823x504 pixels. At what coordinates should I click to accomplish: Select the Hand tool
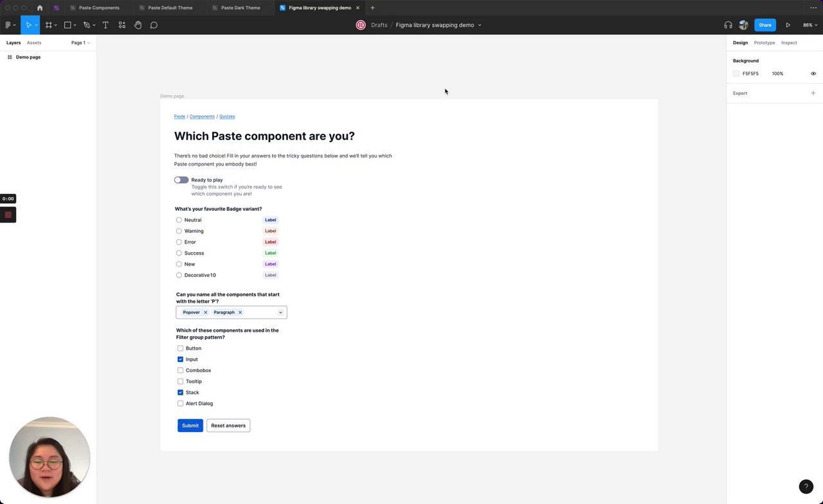tap(138, 25)
